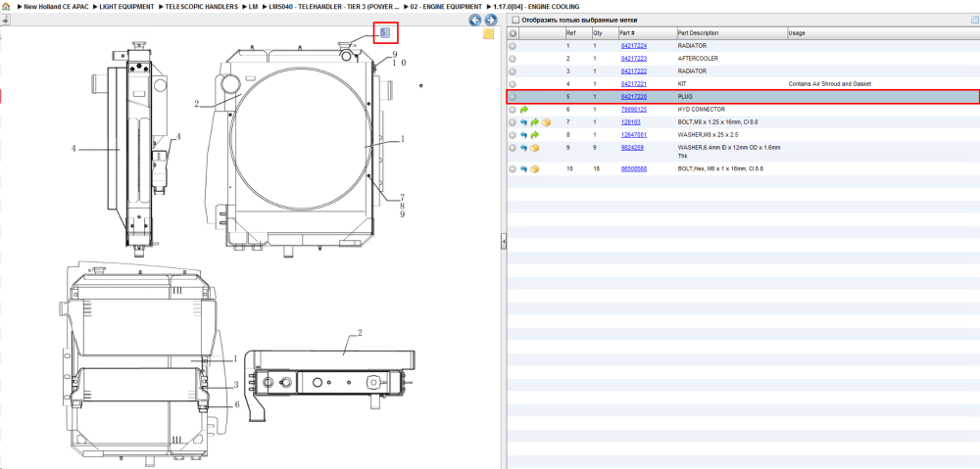Sort by the Part # column header
980x469 pixels.
pos(627,33)
